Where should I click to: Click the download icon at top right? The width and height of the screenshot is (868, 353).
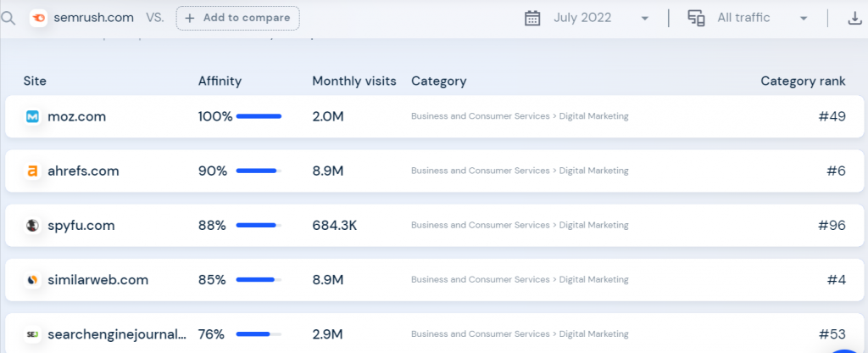pos(854,18)
